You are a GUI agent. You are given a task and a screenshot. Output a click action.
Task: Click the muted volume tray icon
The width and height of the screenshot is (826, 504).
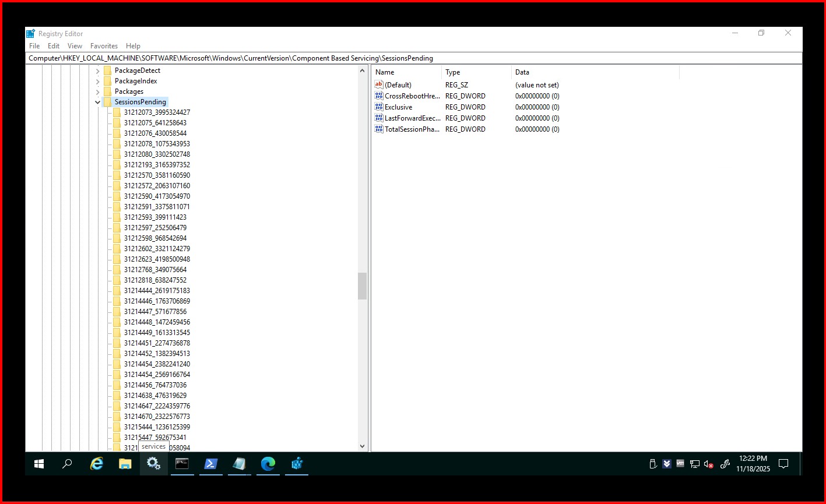click(709, 464)
